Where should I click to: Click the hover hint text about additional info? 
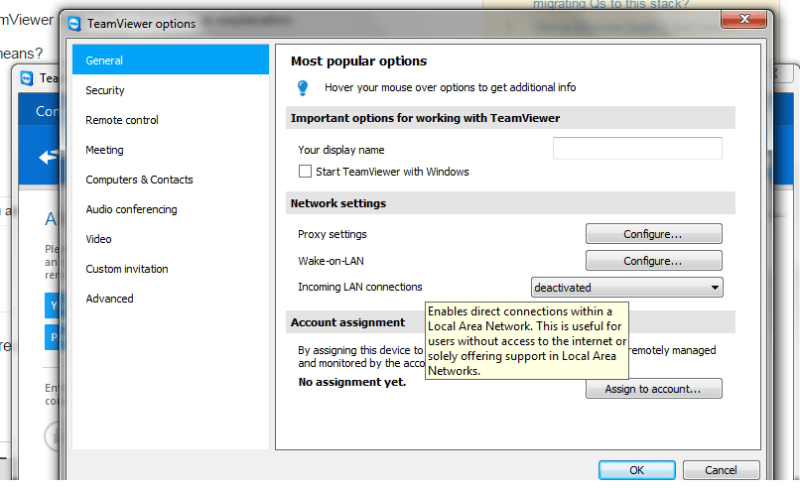click(450, 87)
